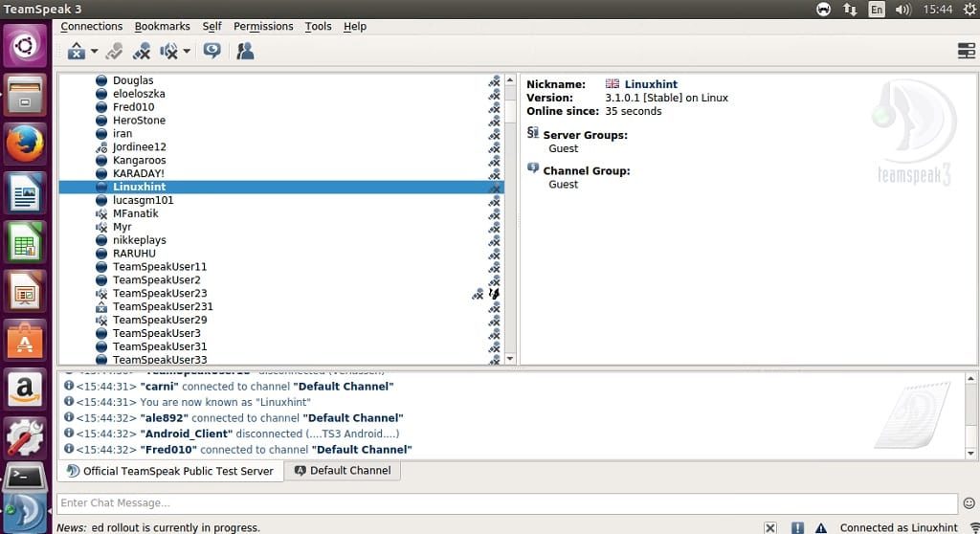
Task: Launch Firefox from the dock
Action: pos(25,144)
